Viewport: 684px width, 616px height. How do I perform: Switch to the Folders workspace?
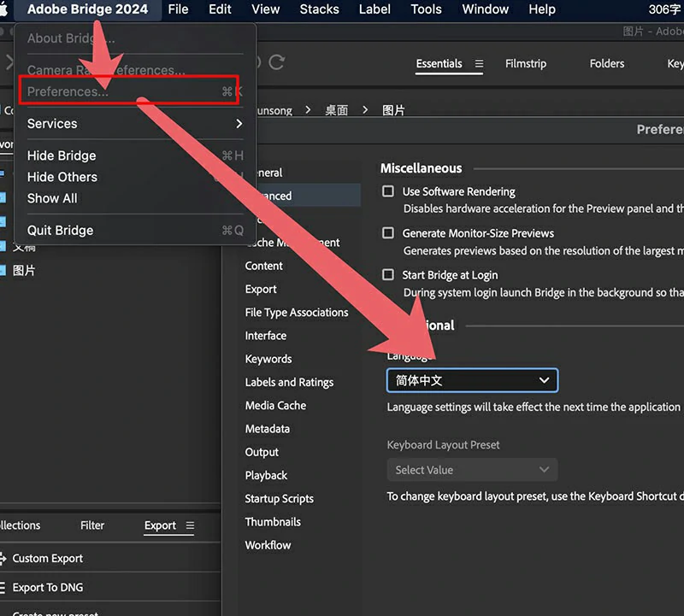607,63
